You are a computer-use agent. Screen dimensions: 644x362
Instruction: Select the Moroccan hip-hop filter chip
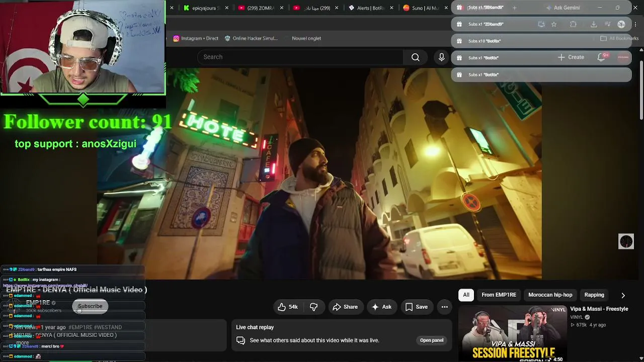[x=550, y=295]
